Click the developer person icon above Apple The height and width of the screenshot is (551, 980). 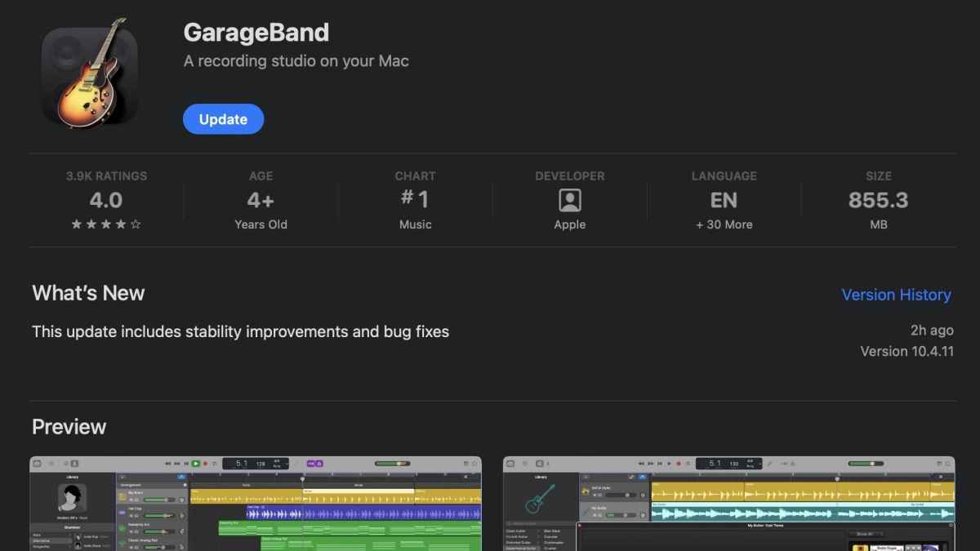(569, 200)
